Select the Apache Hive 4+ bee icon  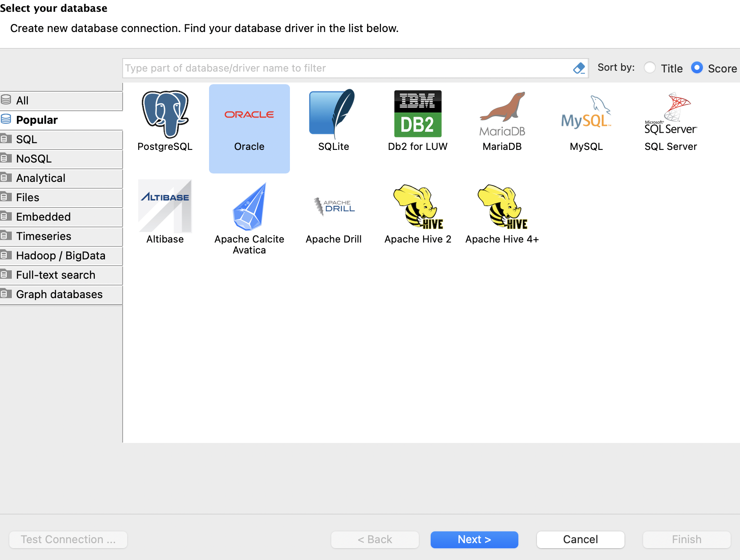coord(502,206)
